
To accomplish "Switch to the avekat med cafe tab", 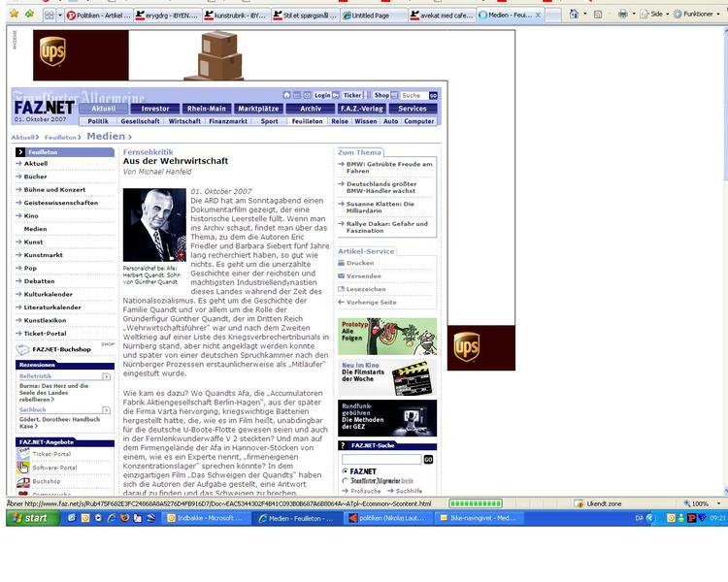I will 443,16.
